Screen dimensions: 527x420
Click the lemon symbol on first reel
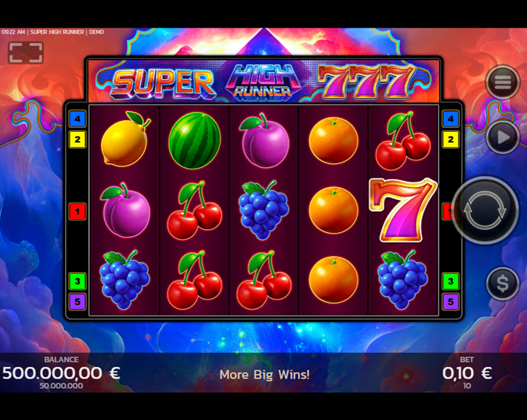tap(125, 139)
